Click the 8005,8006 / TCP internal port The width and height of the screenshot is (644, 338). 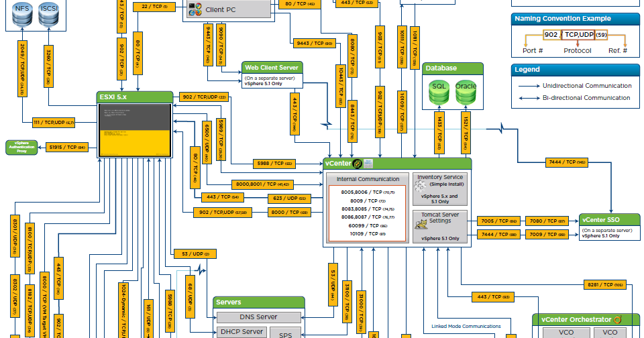(368, 192)
